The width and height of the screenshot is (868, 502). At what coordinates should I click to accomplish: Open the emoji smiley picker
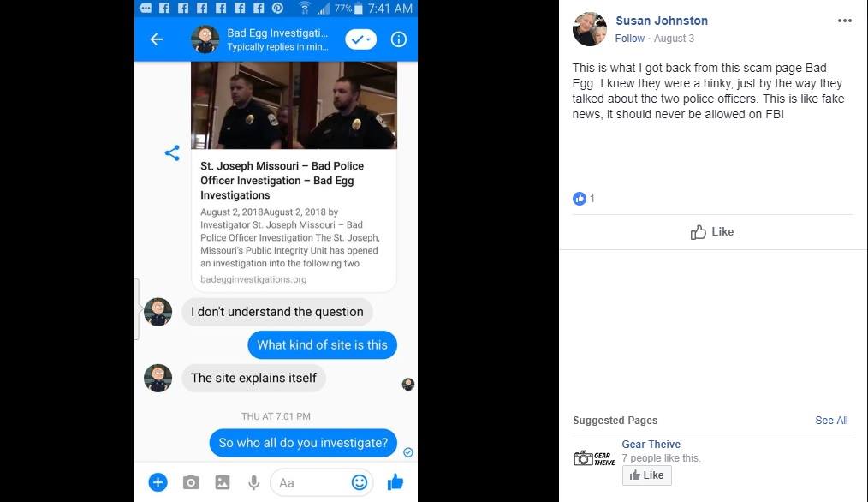(360, 482)
